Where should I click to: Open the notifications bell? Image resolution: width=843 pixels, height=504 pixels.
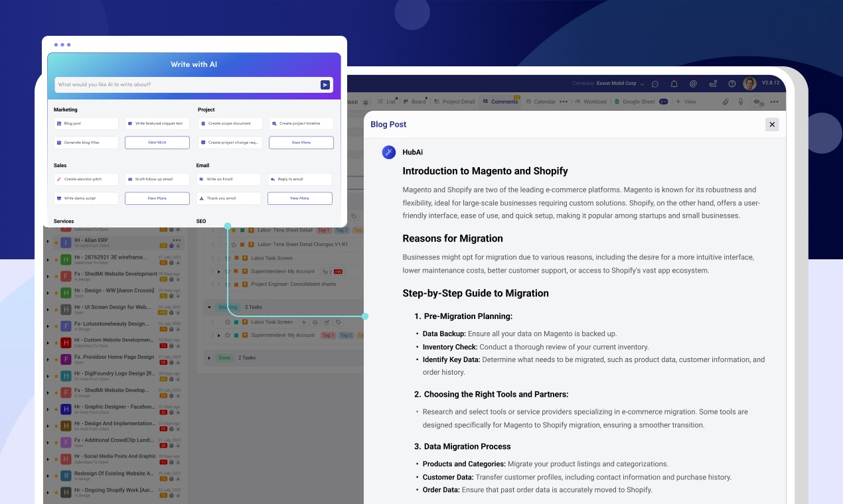(674, 84)
